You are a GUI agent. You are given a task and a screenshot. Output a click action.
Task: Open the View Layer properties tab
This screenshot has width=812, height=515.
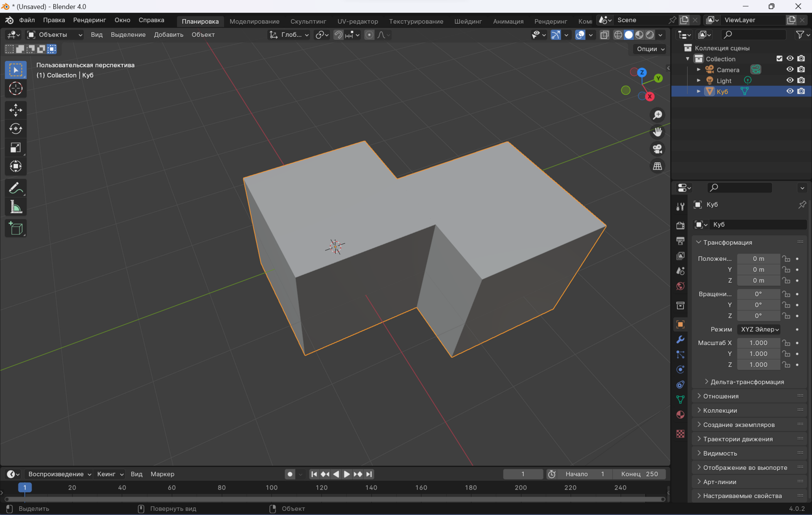pos(680,256)
